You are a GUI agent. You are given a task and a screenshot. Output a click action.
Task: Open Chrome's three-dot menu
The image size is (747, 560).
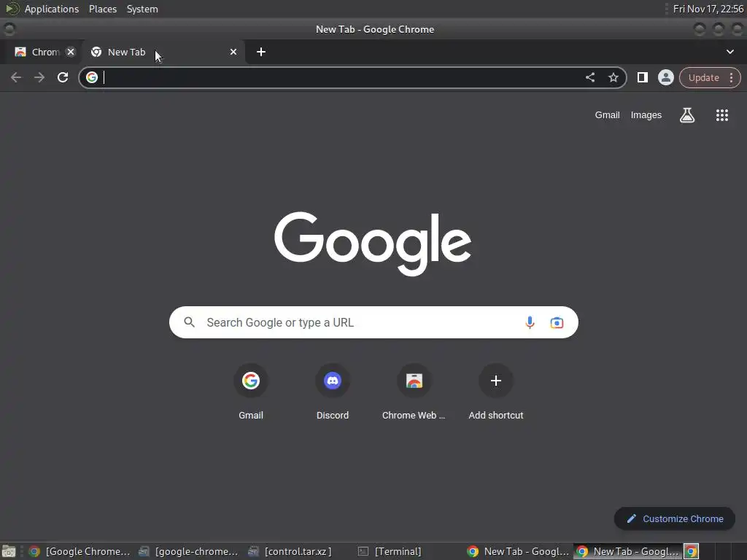click(731, 77)
